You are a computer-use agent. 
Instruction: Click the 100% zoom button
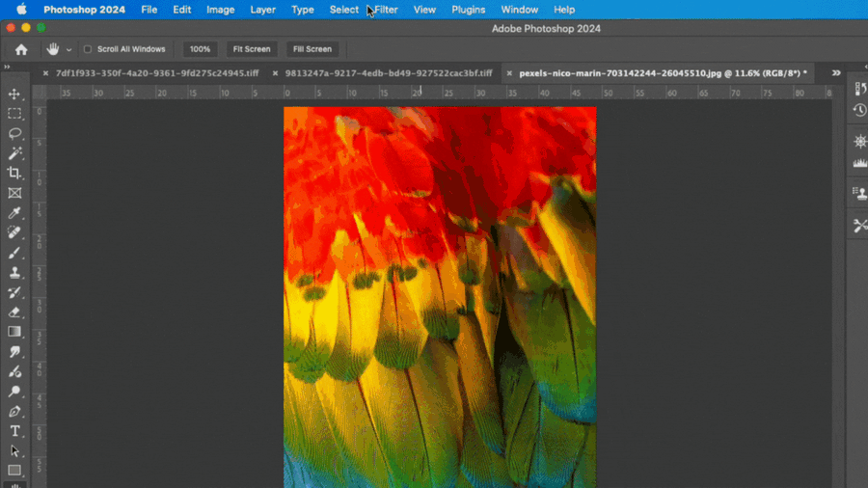pyautogui.click(x=200, y=49)
